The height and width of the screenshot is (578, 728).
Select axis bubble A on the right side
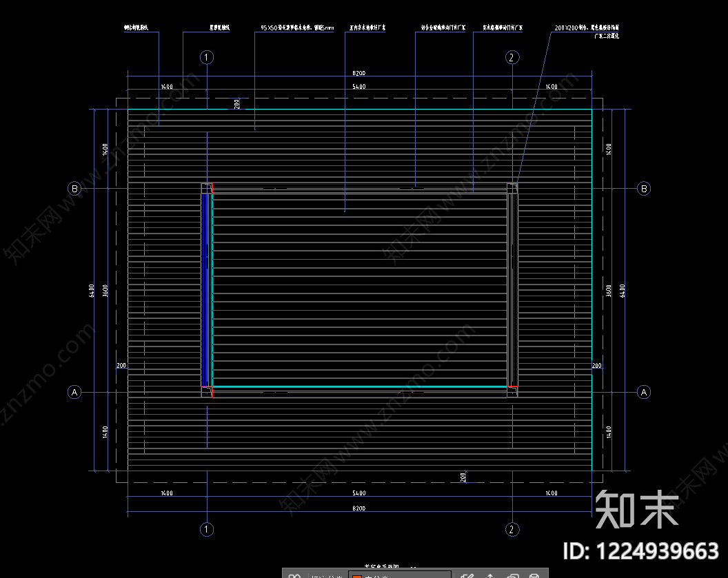643,392
